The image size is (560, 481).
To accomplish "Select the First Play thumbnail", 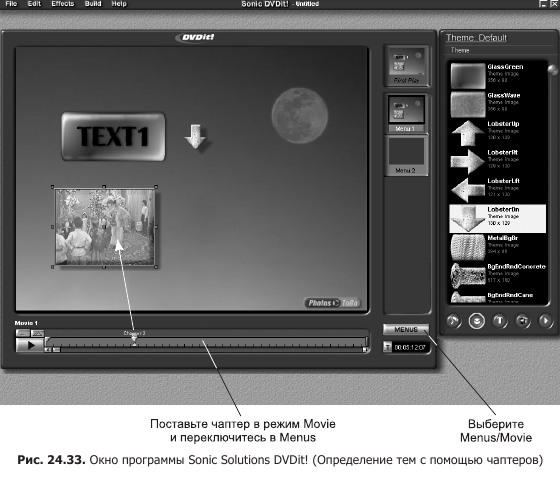I will click(x=406, y=66).
